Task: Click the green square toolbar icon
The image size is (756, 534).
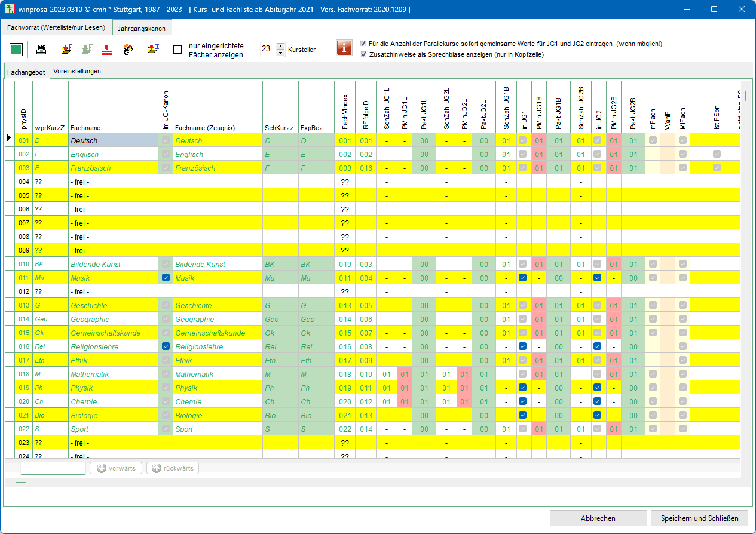Action: click(16, 50)
